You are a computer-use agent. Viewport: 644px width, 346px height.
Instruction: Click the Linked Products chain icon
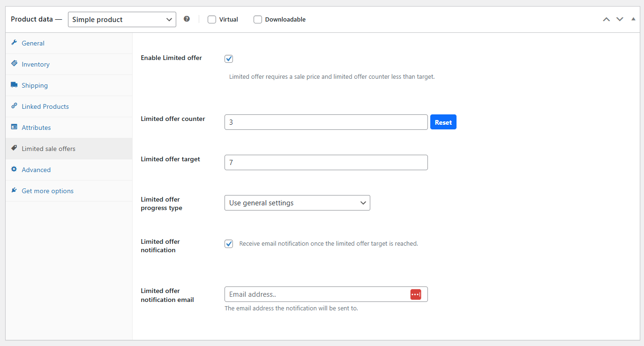pyautogui.click(x=14, y=106)
